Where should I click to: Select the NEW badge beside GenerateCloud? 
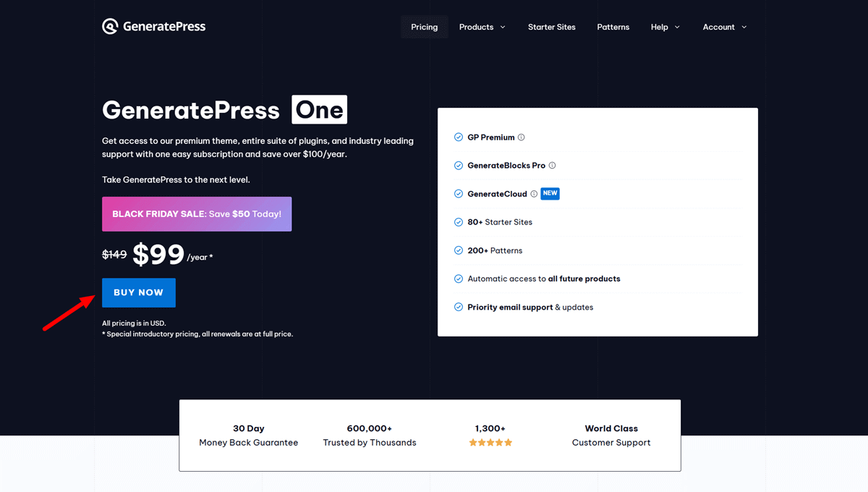tap(550, 193)
